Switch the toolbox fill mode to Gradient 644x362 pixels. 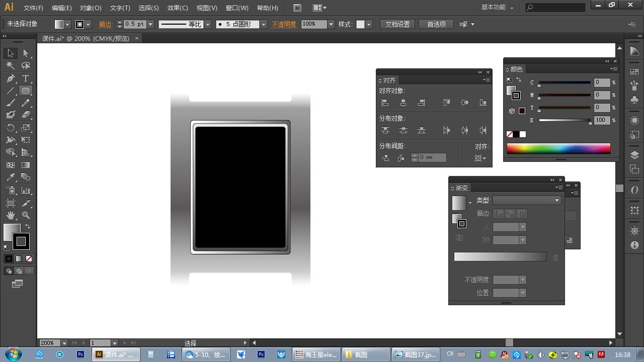pyautogui.click(x=19, y=259)
